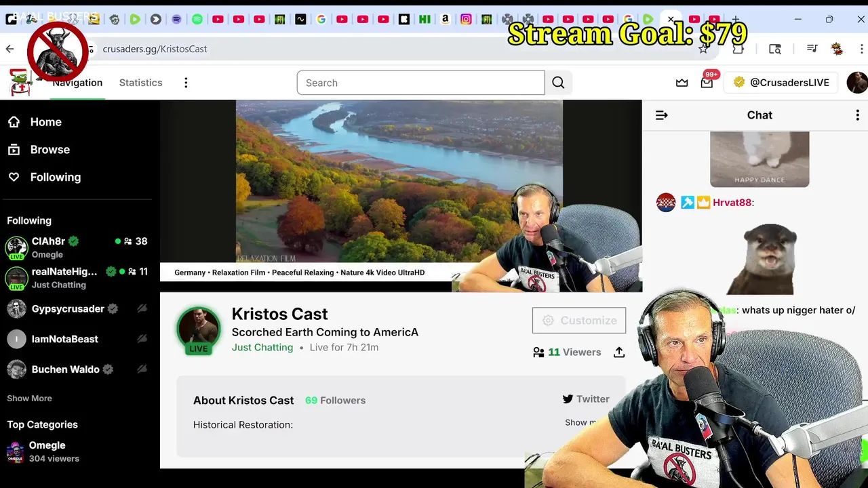Click ClAh8r's avatar

coord(16,247)
